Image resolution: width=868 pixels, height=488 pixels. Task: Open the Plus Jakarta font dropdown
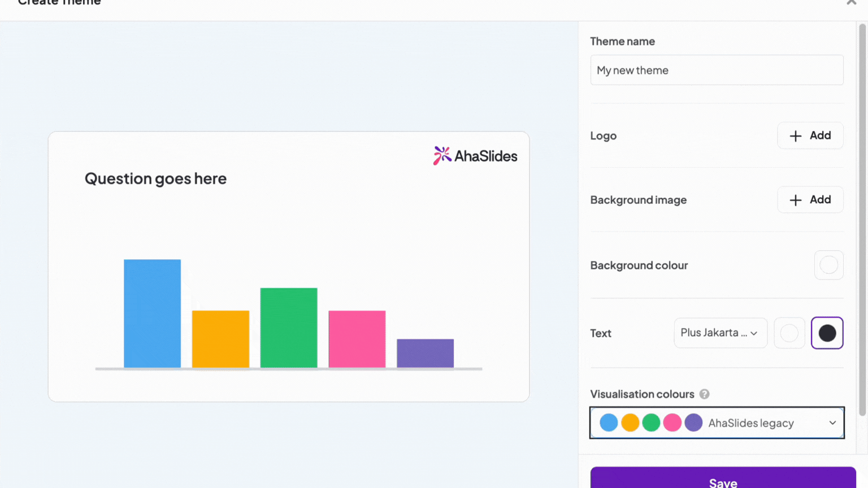[721, 333]
